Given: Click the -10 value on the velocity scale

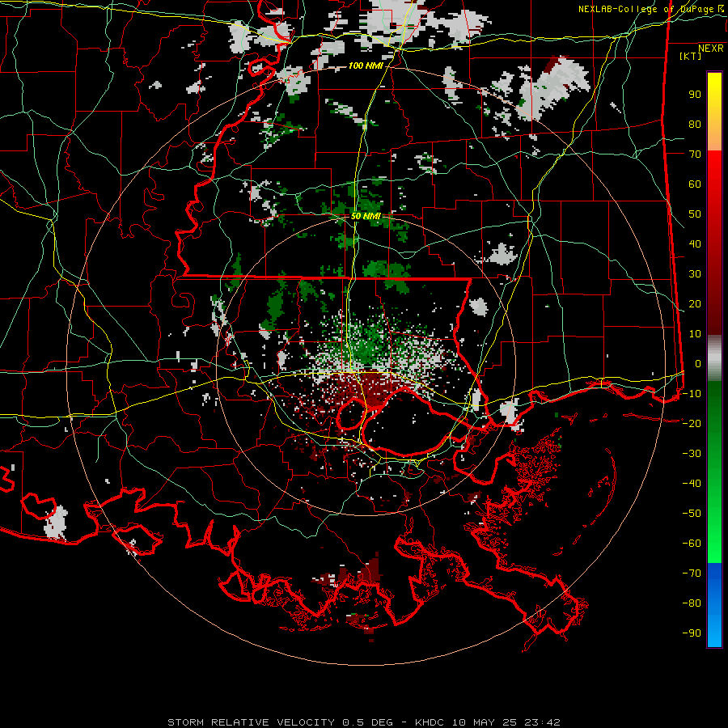Looking at the screenshot, I should [692, 394].
